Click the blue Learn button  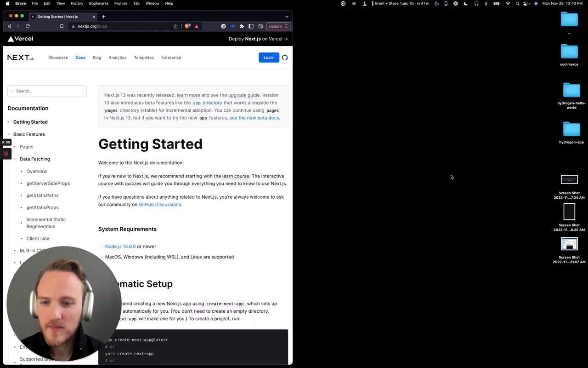tap(269, 57)
